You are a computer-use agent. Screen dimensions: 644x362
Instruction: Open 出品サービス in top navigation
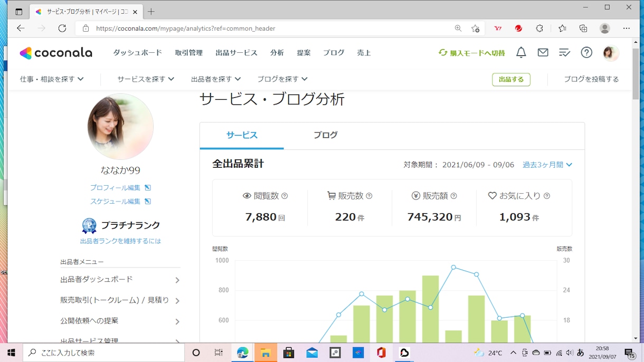point(236,53)
